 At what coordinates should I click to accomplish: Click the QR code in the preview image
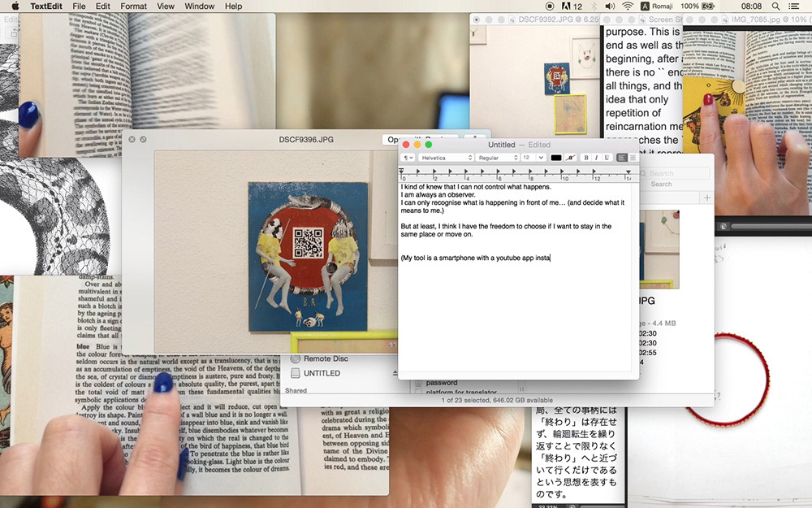point(309,242)
